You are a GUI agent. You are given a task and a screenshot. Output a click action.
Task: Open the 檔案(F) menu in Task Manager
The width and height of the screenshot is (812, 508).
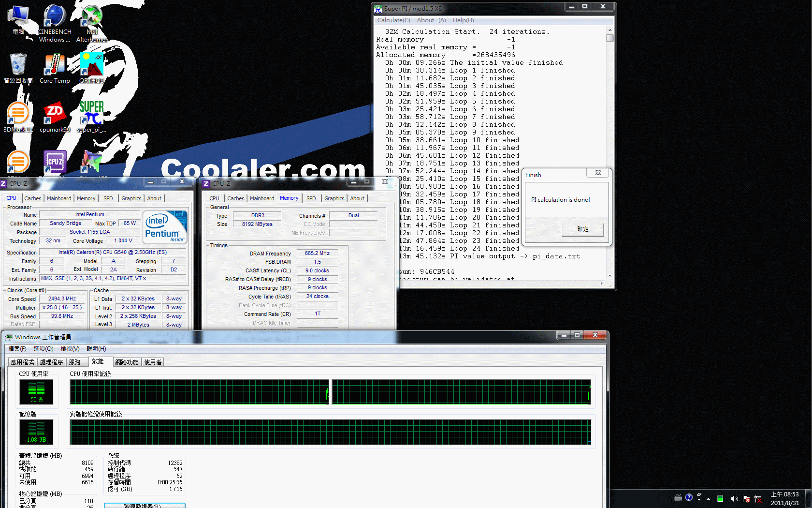pos(17,349)
